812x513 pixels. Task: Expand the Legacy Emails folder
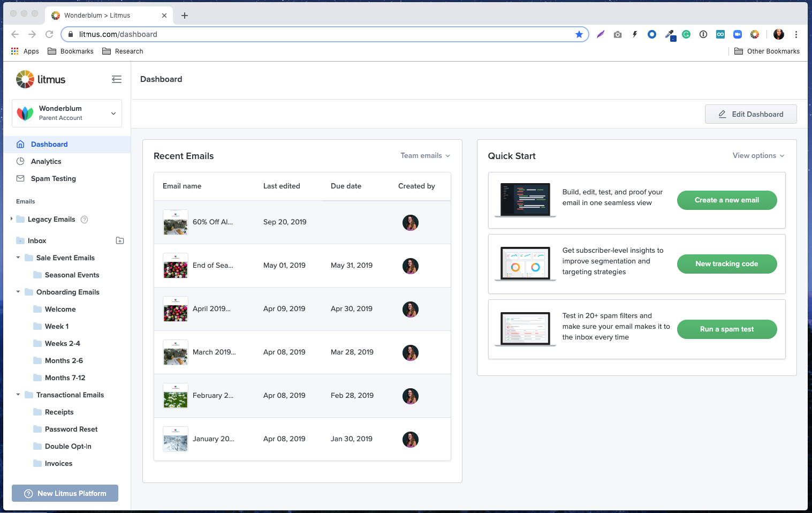click(12, 219)
